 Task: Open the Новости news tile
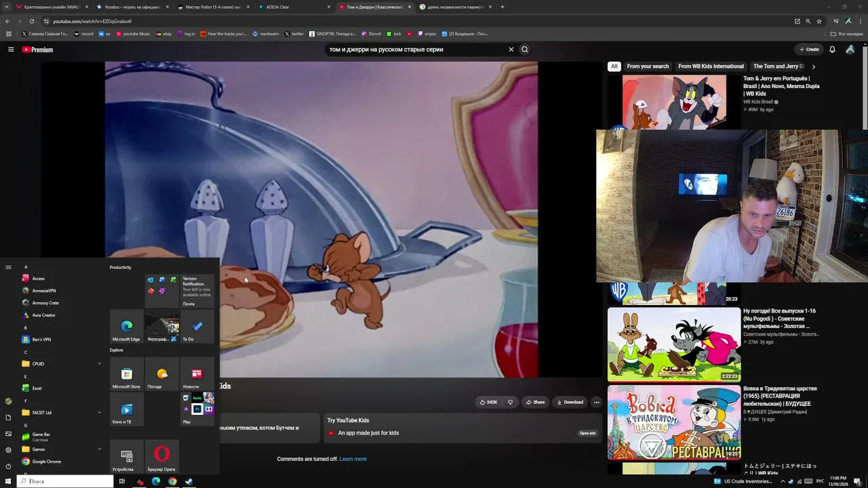coord(197,374)
